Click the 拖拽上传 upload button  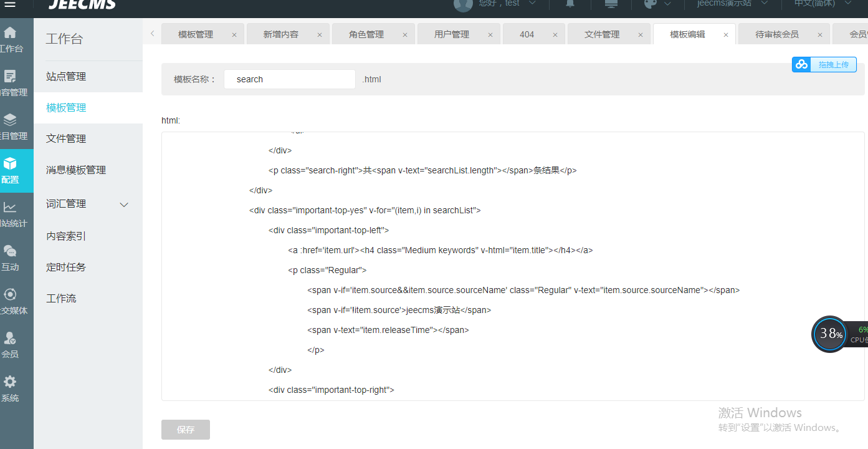pos(824,64)
